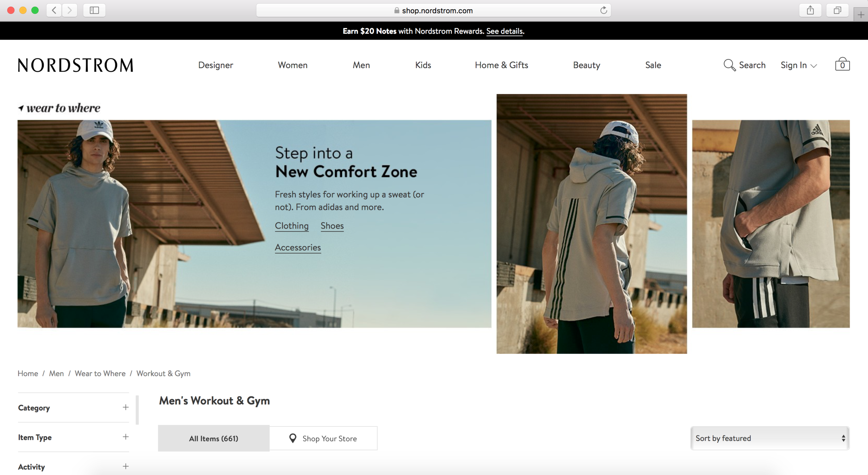868x475 pixels.
Task: Reload the page with the refresh icon
Action: pyautogui.click(x=603, y=10)
